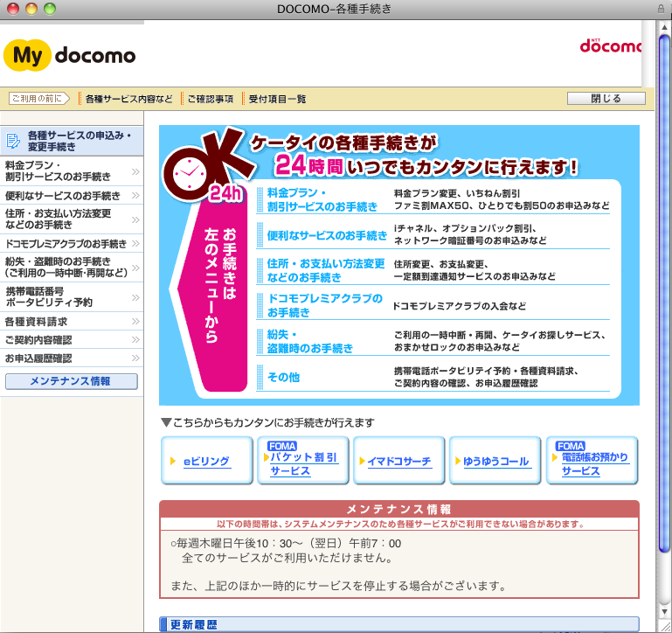Click the scrollbar down arrow
This screenshot has height=633, width=672.
664,612
